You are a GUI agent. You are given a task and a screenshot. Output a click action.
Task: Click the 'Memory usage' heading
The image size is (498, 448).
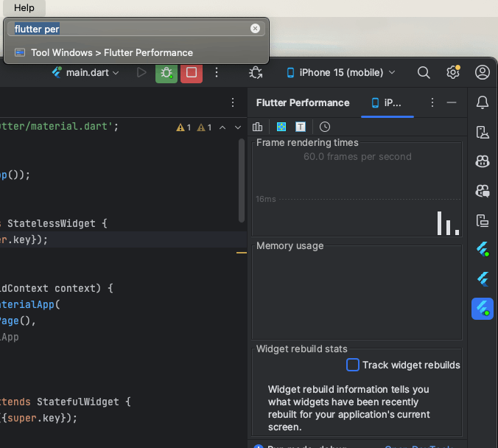coord(290,245)
